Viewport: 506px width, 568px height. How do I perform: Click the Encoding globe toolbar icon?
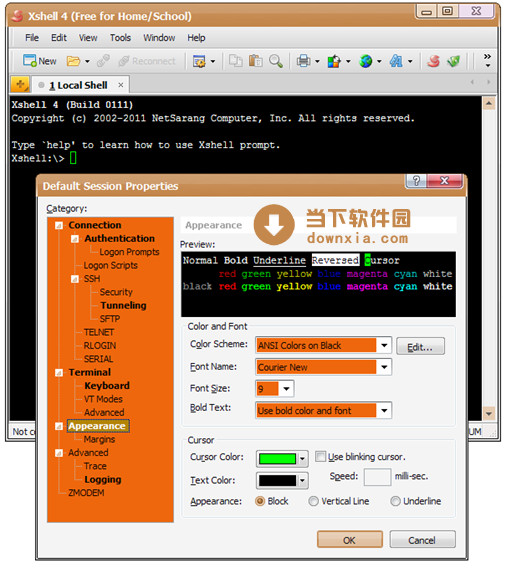[365, 61]
